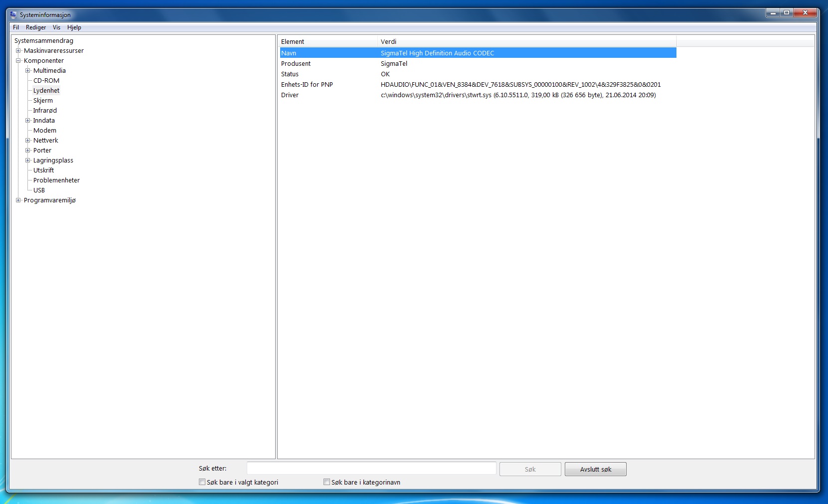Close the Systeminformasjon window
828x504 pixels.
[x=805, y=13]
